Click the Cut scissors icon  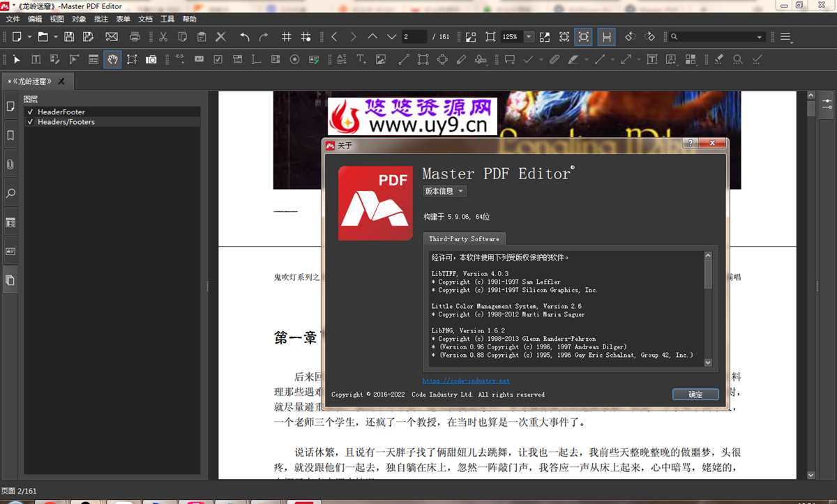pos(163,37)
